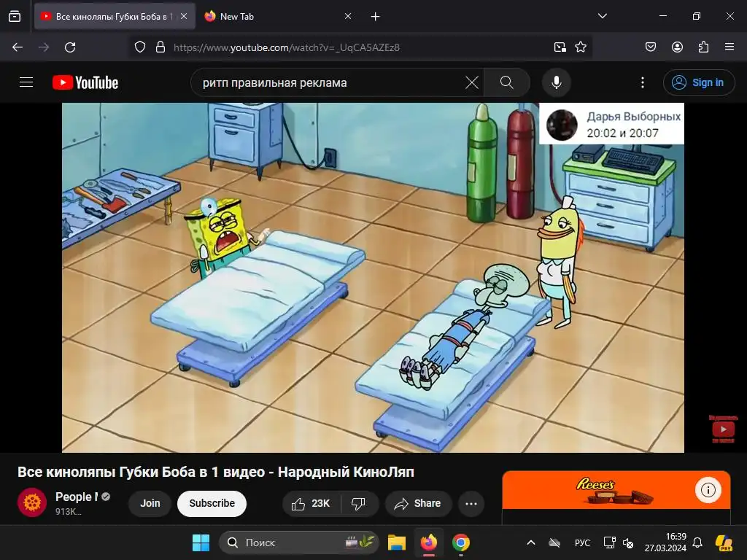Screen dimensions: 747x560
Task: Click the channel subscribe watermark in video
Action: pos(723,429)
